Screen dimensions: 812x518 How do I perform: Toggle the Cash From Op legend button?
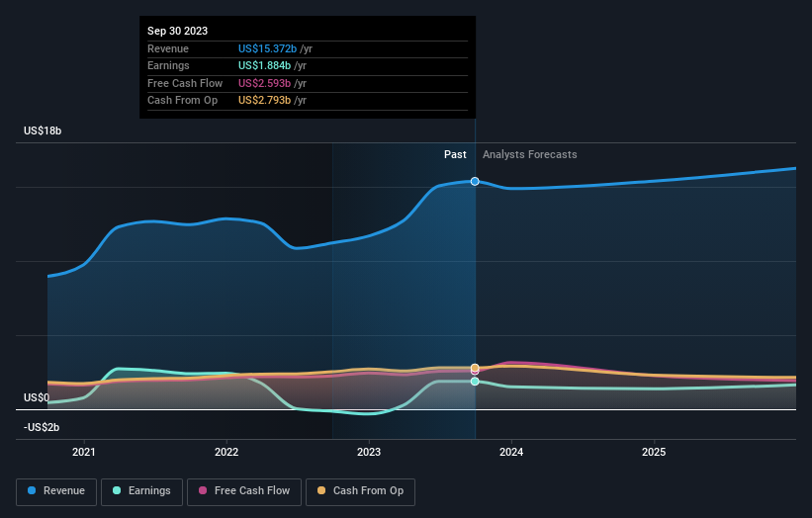(360, 491)
